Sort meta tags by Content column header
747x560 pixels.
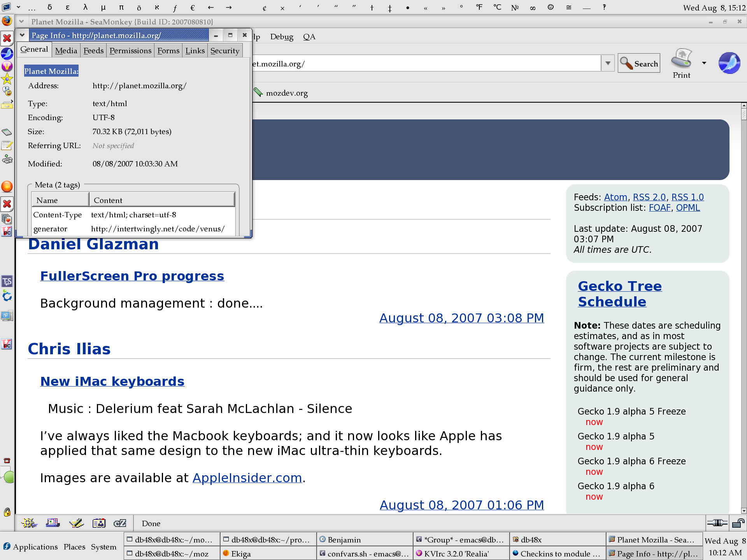tap(162, 200)
